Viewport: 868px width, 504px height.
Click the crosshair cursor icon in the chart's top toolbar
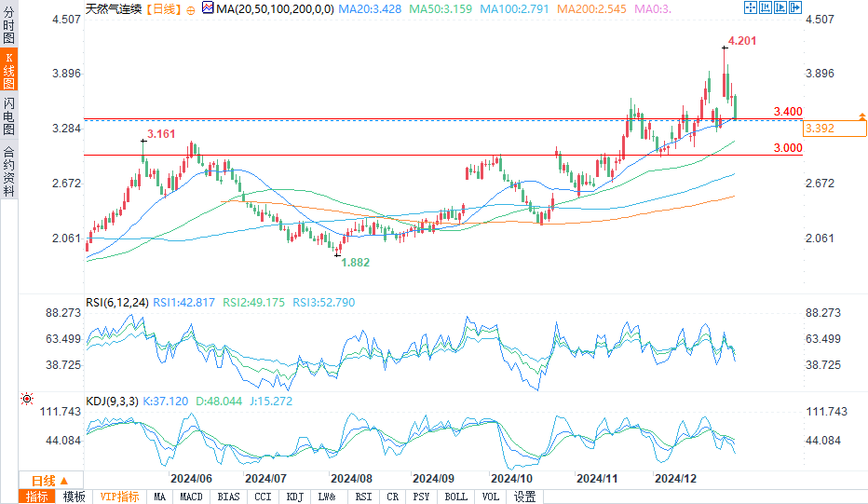[751, 7]
